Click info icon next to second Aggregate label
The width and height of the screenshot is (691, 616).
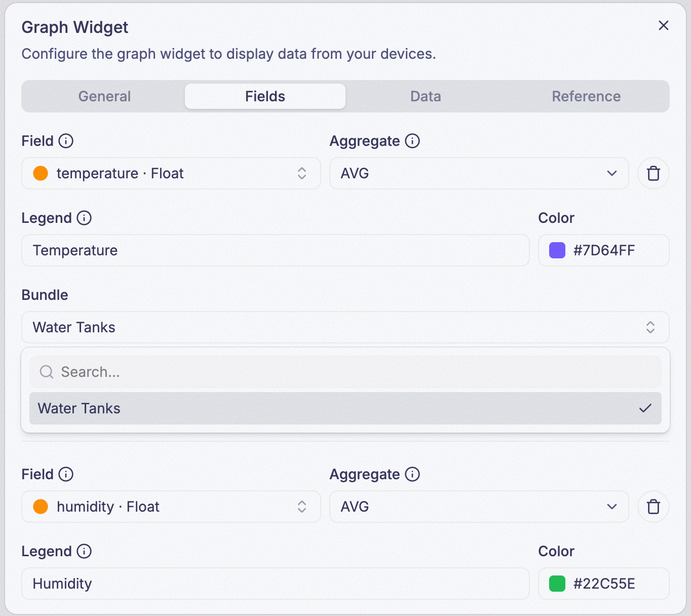click(412, 474)
